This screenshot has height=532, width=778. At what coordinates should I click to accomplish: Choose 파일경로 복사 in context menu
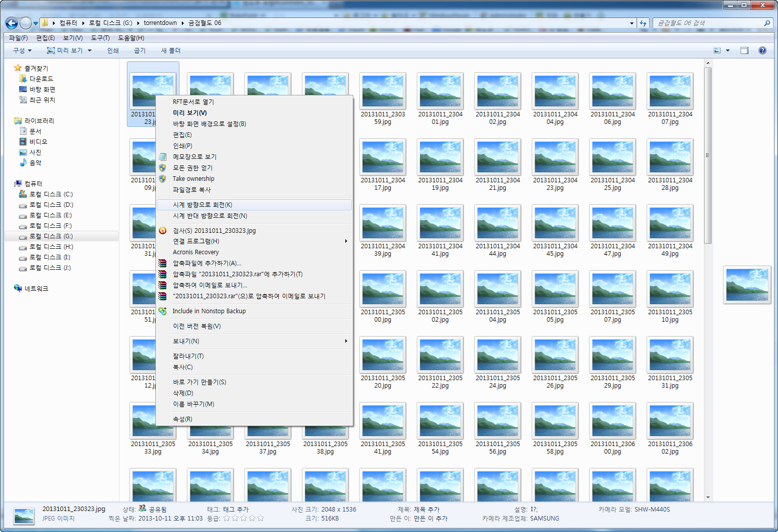(254, 190)
